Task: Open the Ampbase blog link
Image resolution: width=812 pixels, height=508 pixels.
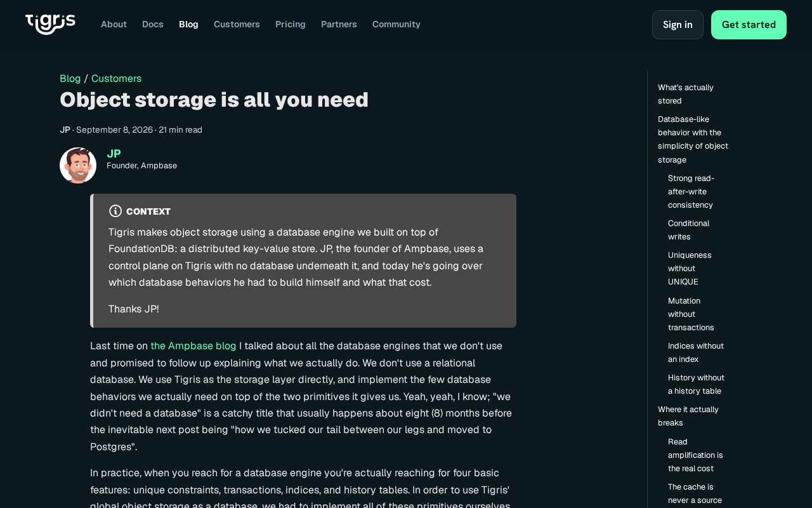Action: point(193,346)
